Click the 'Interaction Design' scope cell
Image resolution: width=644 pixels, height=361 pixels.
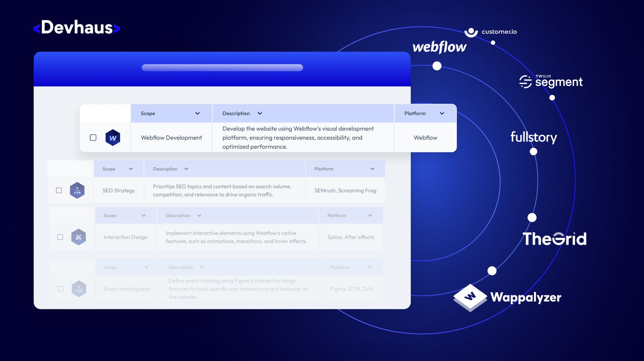pyautogui.click(x=126, y=237)
